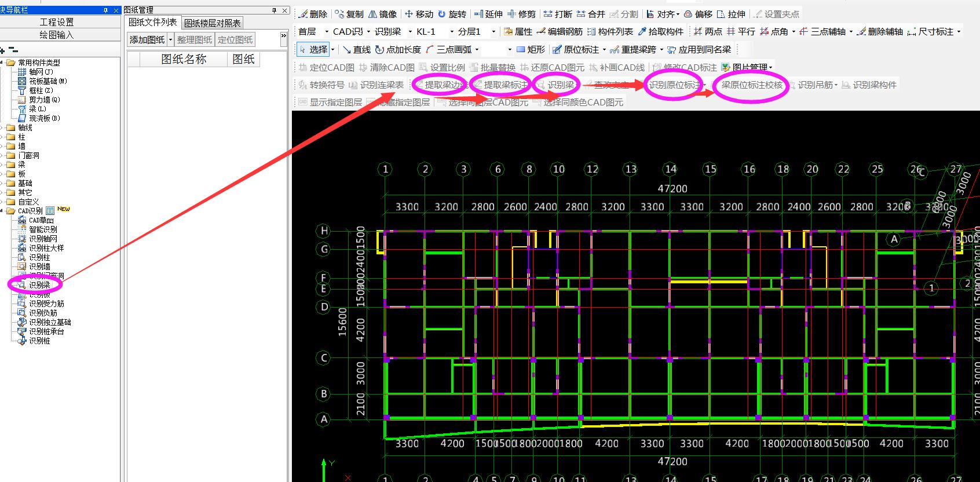
Task: Collapse the CAD识别 tree node
Action: click(x=2, y=211)
